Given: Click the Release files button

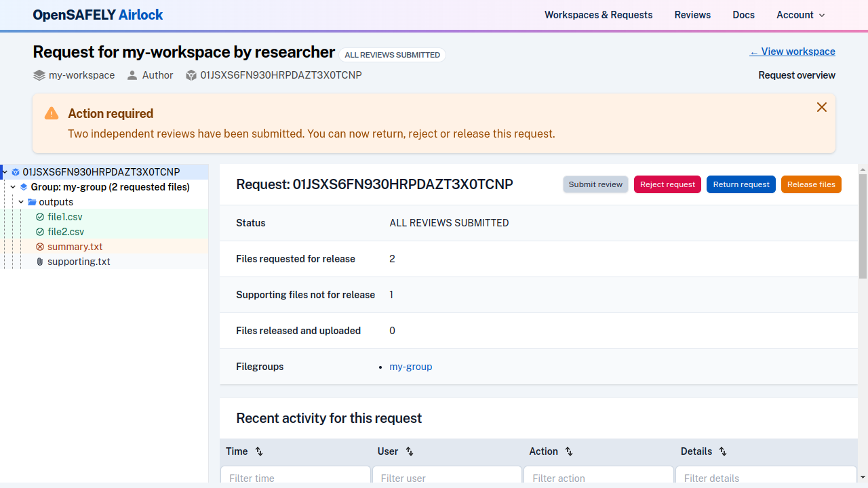Looking at the screenshot, I should (x=811, y=184).
